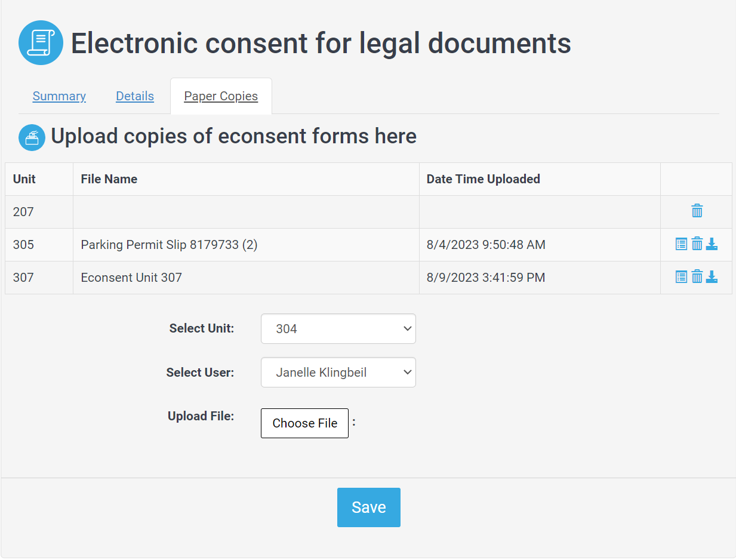Click the Date Time Uploaded column header
This screenshot has width=736, height=560.
coord(484,179)
